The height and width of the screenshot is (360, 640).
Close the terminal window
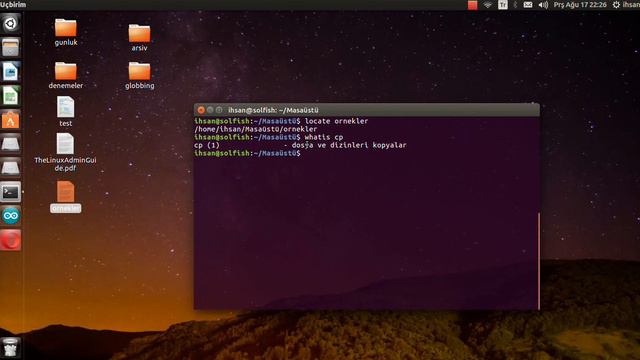point(201,110)
